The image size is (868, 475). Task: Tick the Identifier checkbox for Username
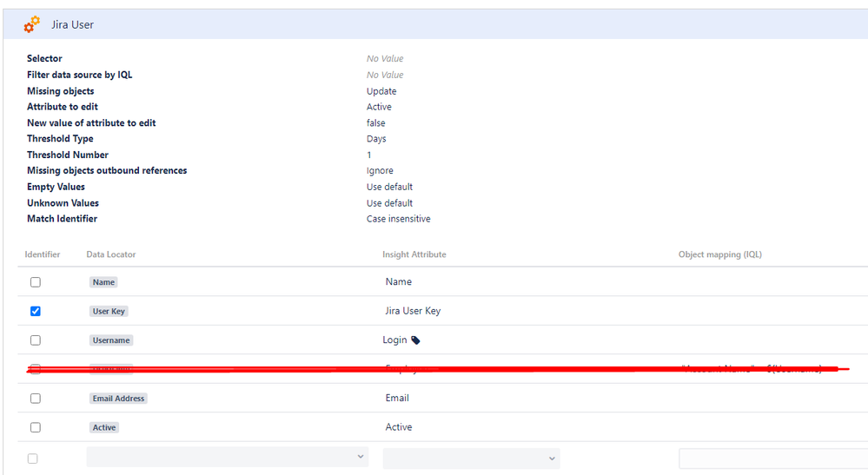pos(36,340)
